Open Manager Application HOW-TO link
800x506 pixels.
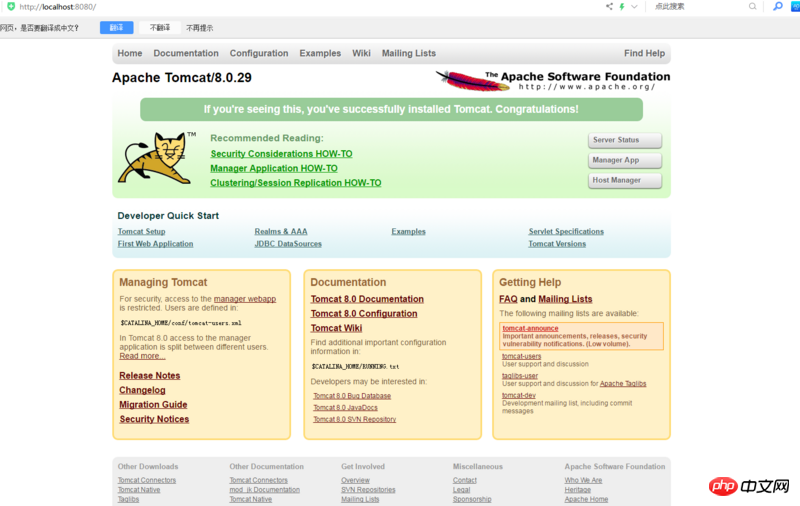coord(274,168)
